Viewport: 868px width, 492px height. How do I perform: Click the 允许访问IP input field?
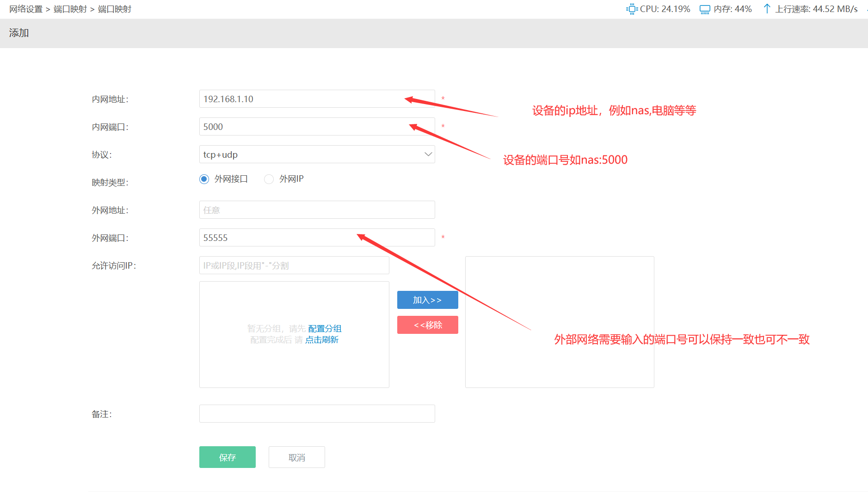(x=294, y=265)
